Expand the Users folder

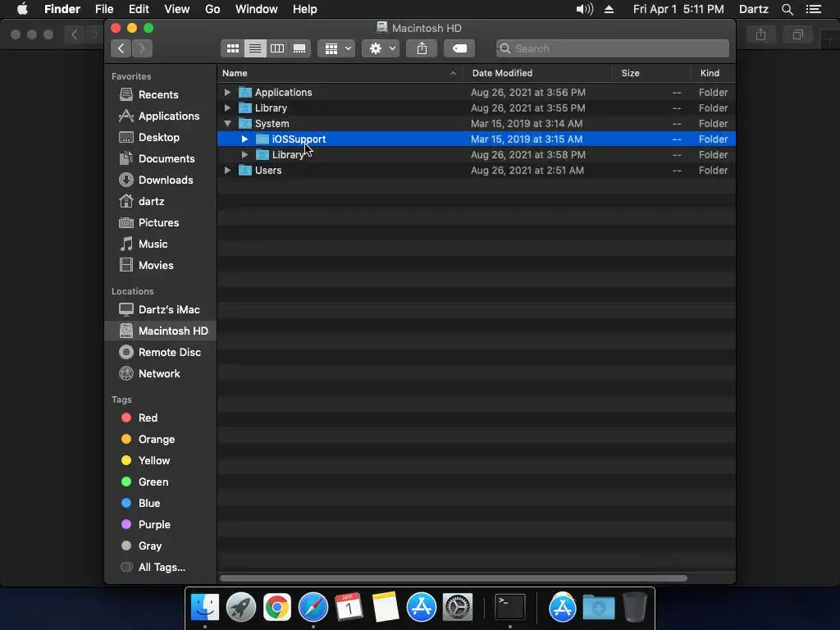click(227, 170)
